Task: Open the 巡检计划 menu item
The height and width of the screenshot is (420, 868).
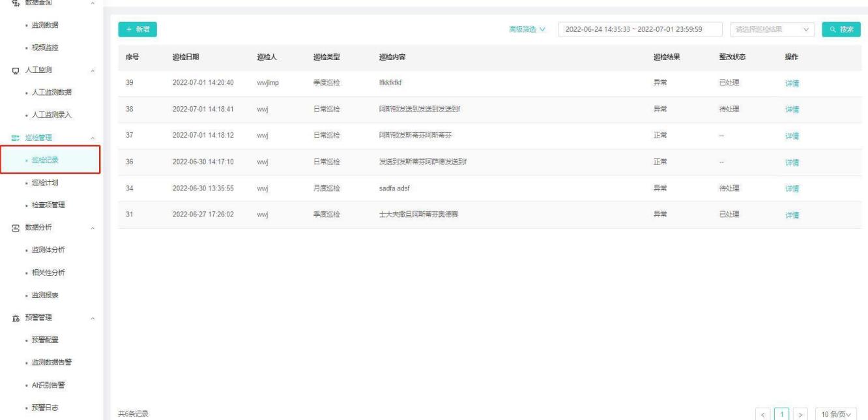Action: [48, 183]
